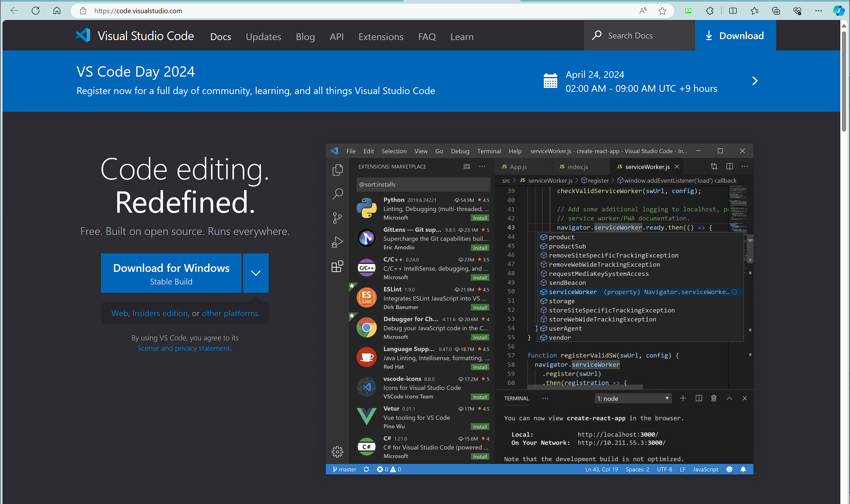850x504 pixels.
Task: Open the Extensions nav item
Action: 381,37
